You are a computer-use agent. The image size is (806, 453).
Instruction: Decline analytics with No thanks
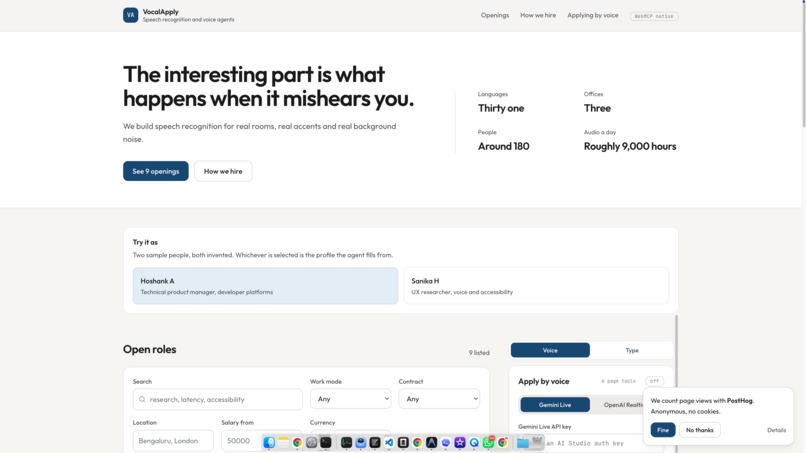coord(700,430)
